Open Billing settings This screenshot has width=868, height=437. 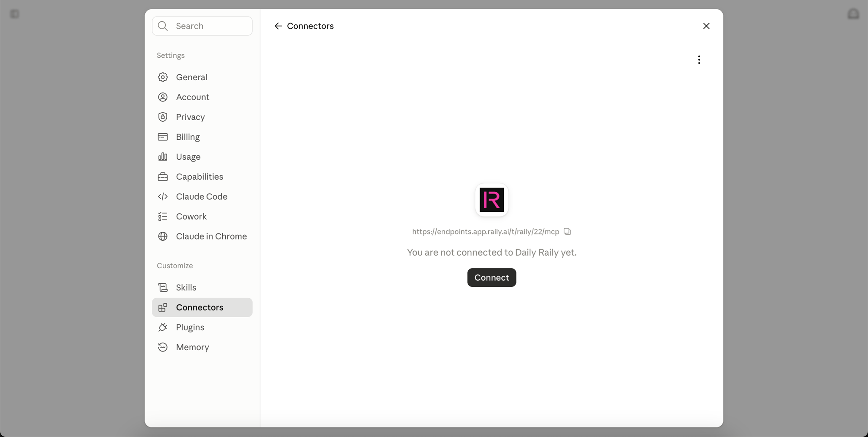coord(202,137)
